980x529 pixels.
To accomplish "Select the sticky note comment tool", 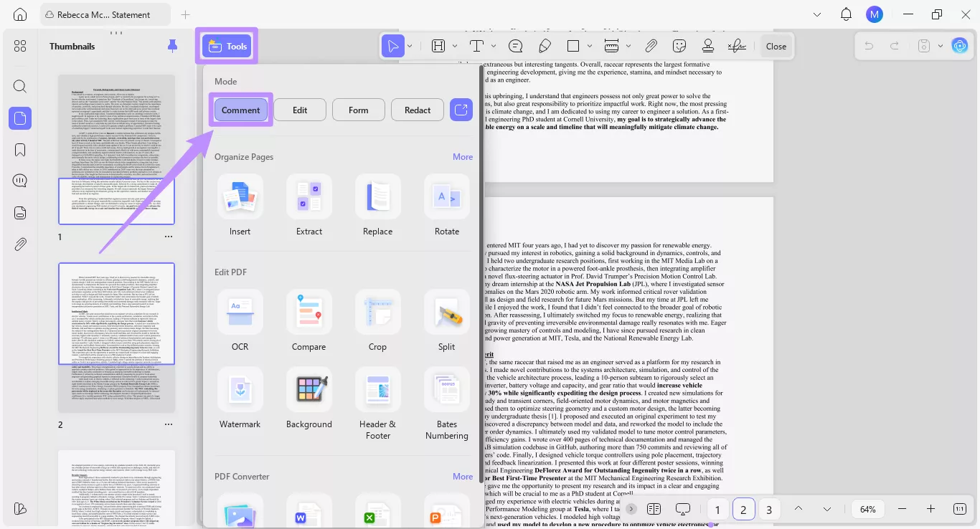I will point(515,46).
